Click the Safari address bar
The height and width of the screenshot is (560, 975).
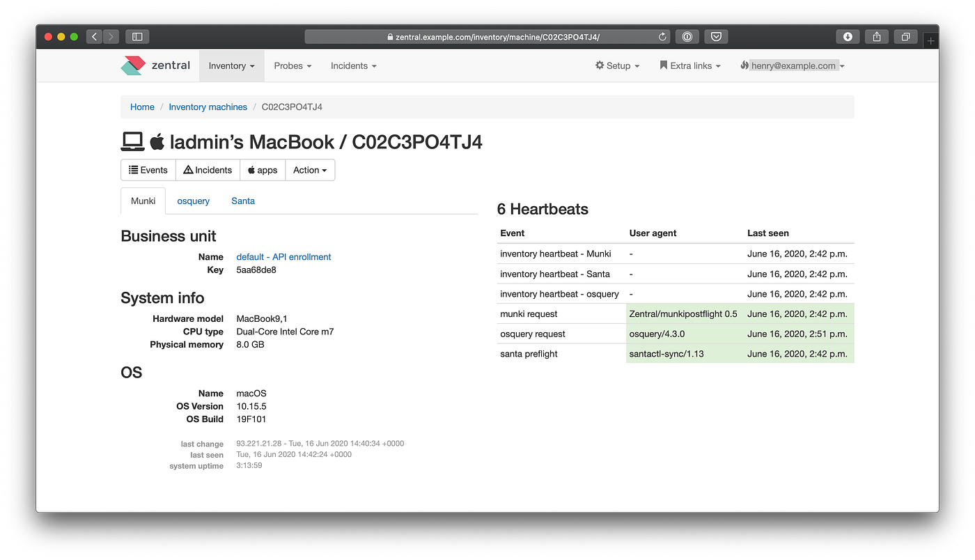pyautogui.click(x=487, y=37)
